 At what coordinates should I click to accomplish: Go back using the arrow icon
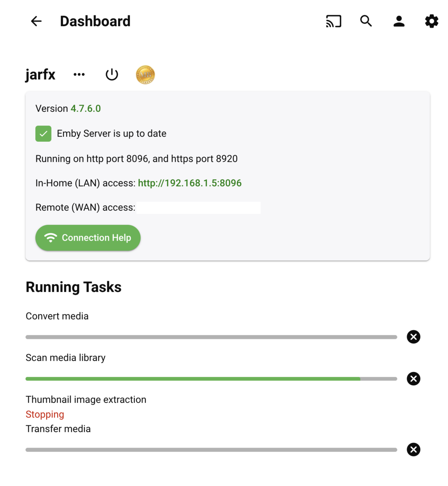click(x=36, y=21)
